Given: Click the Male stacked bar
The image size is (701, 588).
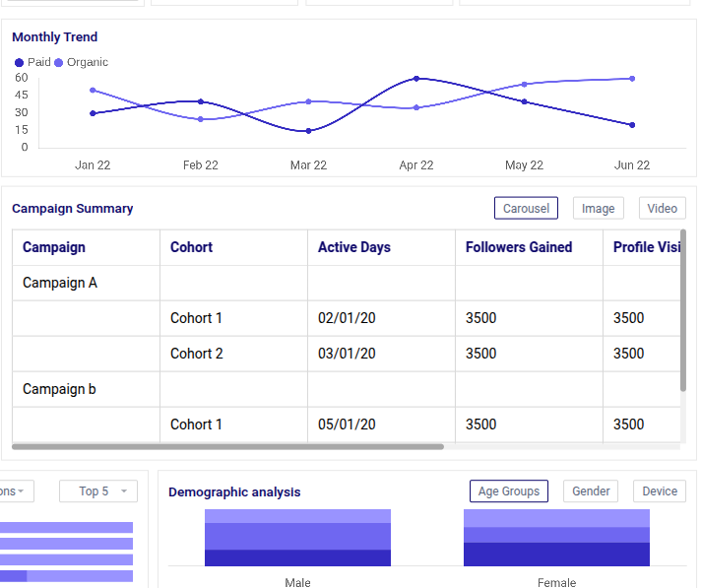Looking at the screenshot, I should coord(297,538).
